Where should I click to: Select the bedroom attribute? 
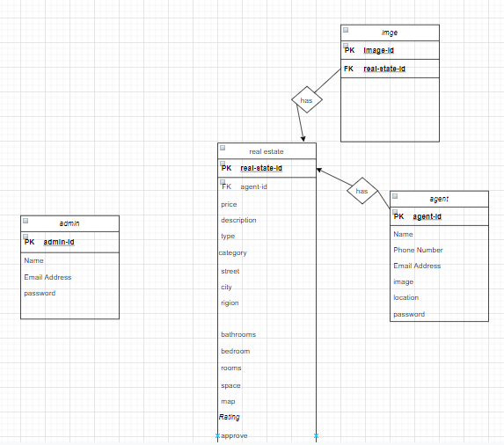coord(235,351)
